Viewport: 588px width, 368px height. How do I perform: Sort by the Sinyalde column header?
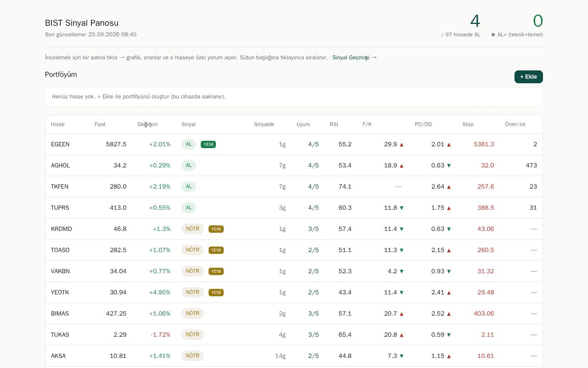[x=264, y=124]
